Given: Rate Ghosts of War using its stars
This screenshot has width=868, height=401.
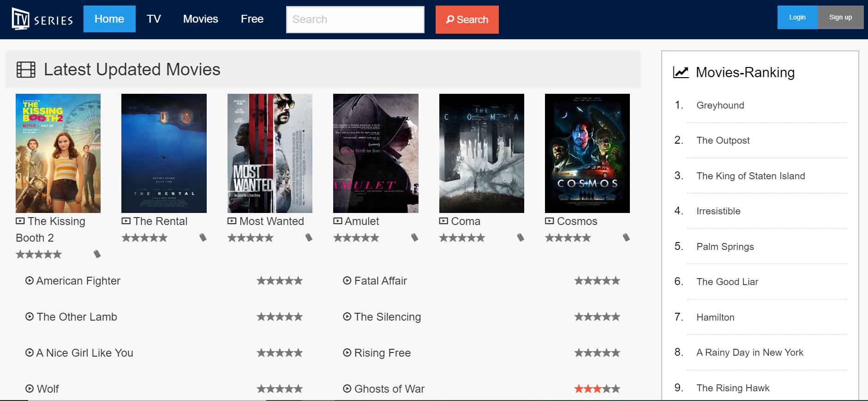Looking at the screenshot, I should pos(597,389).
